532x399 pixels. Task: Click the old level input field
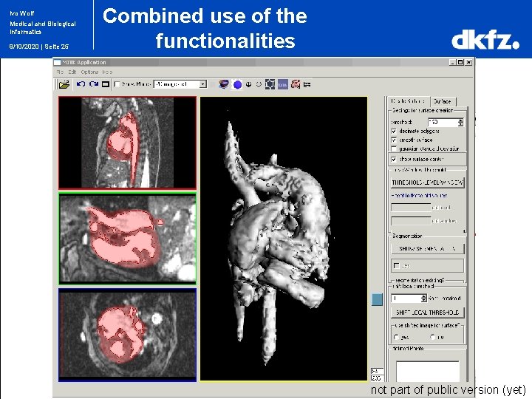point(411,208)
